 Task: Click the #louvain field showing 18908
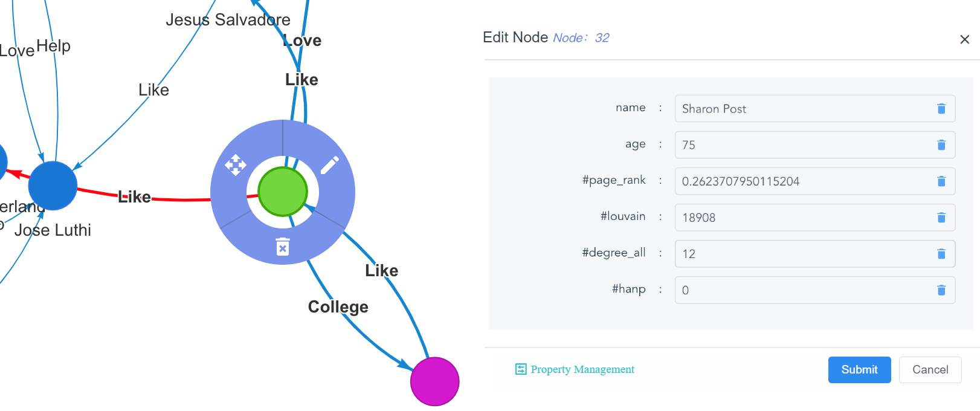(x=814, y=218)
